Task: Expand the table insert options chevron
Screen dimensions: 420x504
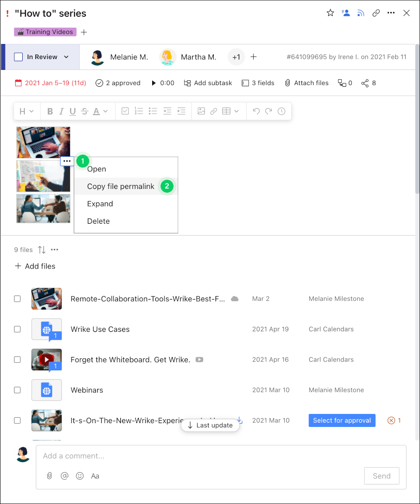Action: [237, 111]
